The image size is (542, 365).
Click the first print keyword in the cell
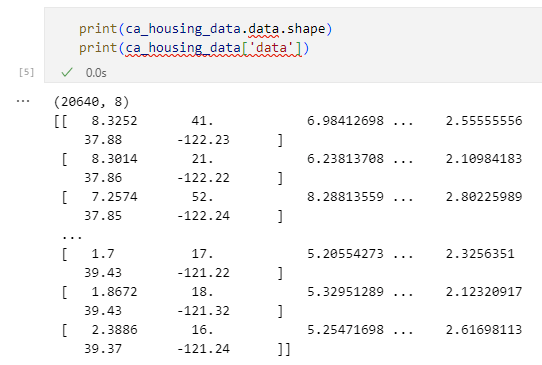[98, 29]
